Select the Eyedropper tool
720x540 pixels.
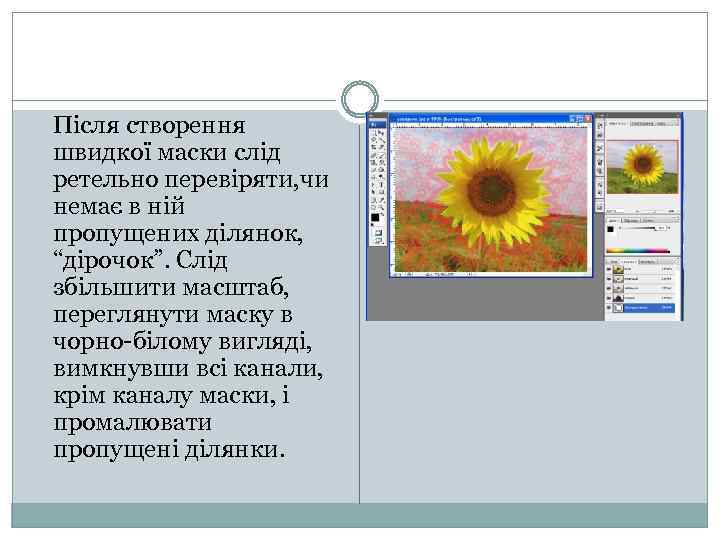tap(381, 200)
